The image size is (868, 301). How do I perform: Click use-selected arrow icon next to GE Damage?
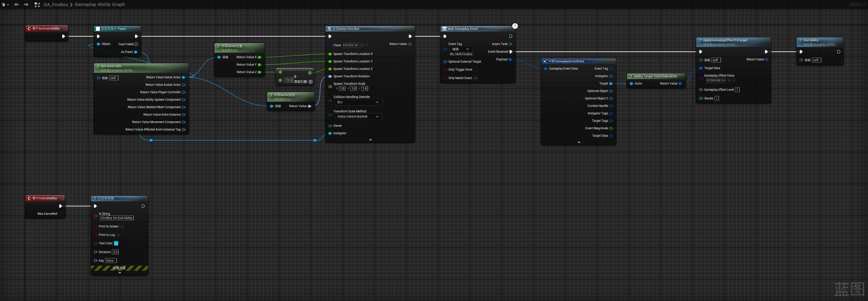(729, 80)
